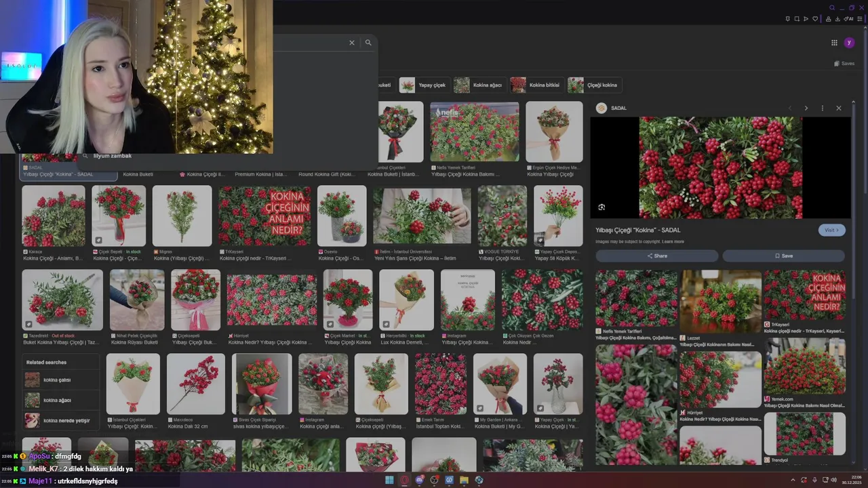
Task: Open the taskbar clock showing 22:06
Action: pyautogui.click(x=853, y=480)
